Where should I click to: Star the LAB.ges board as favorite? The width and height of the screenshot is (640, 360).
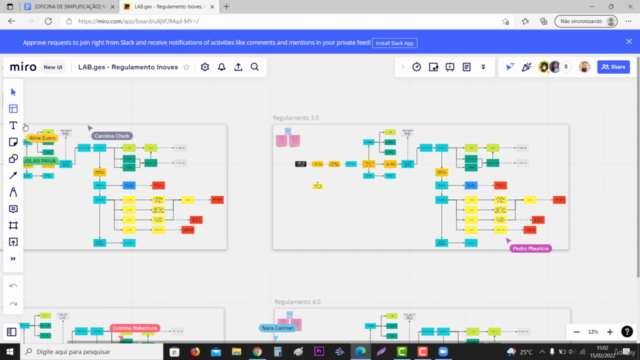(187, 67)
